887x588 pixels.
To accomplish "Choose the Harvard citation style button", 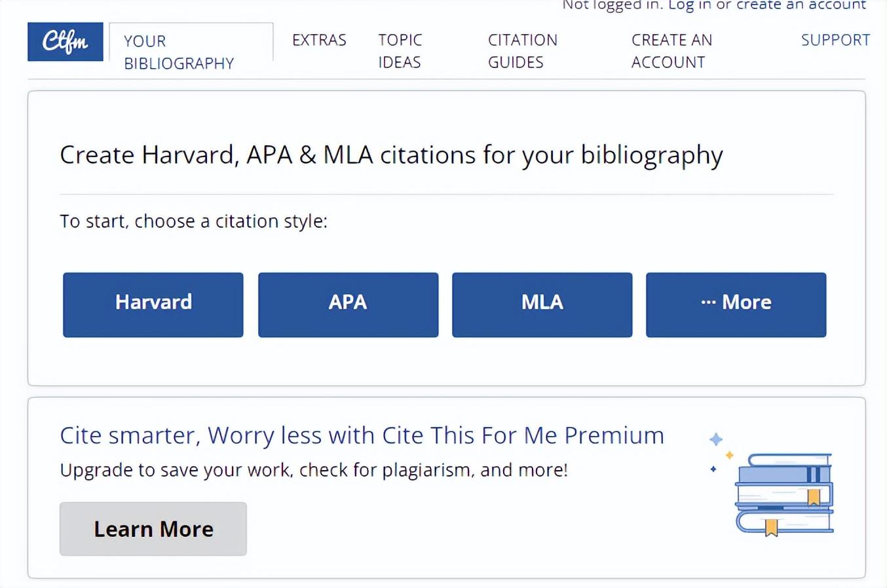I will [x=153, y=305].
